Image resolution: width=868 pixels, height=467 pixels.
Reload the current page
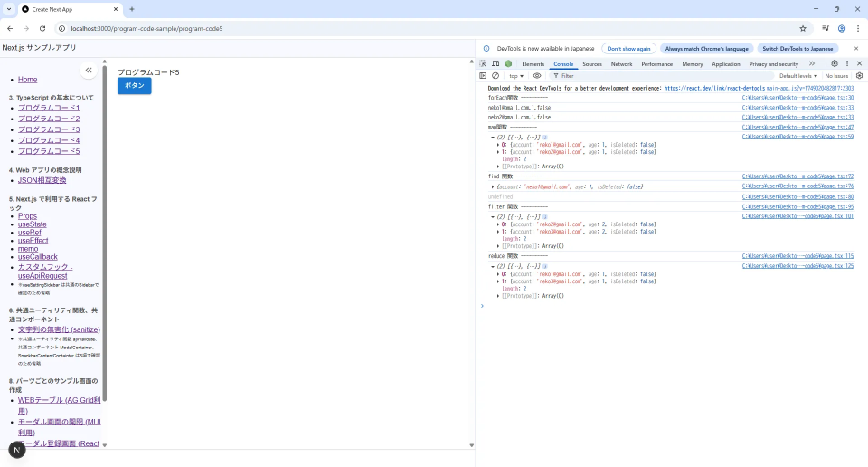[x=42, y=28]
